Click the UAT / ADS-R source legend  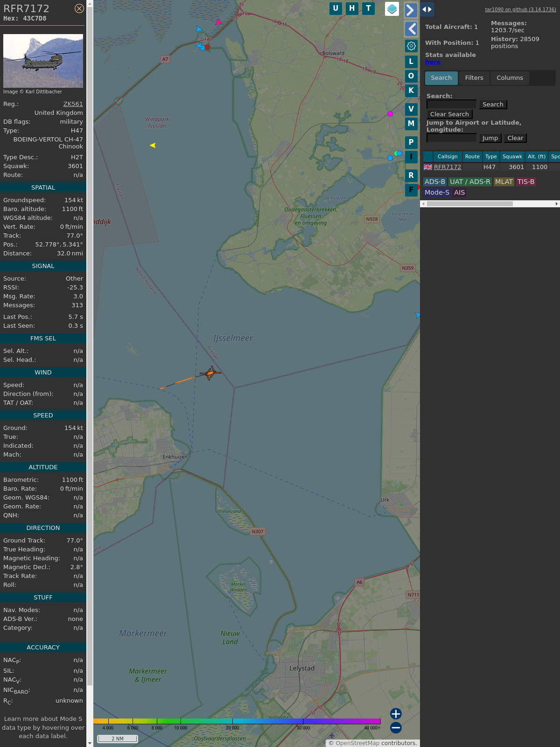pyautogui.click(x=470, y=182)
